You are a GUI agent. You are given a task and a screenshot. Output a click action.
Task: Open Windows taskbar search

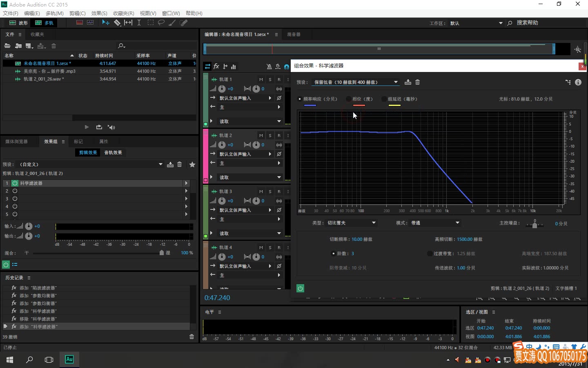pos(29,360)
